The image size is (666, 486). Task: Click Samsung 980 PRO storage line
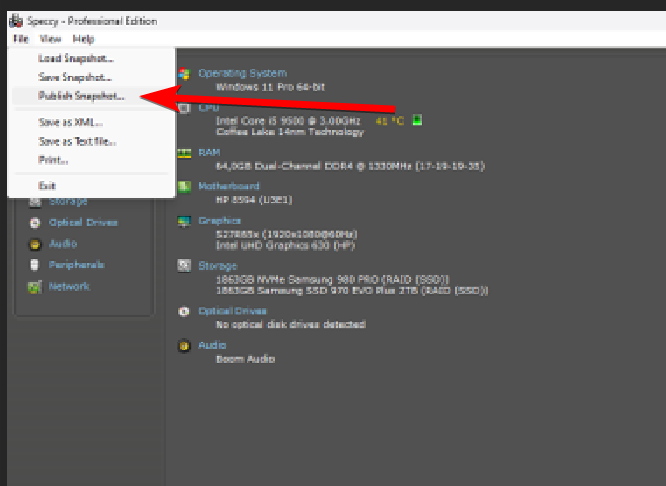click(x=333, y=280)
